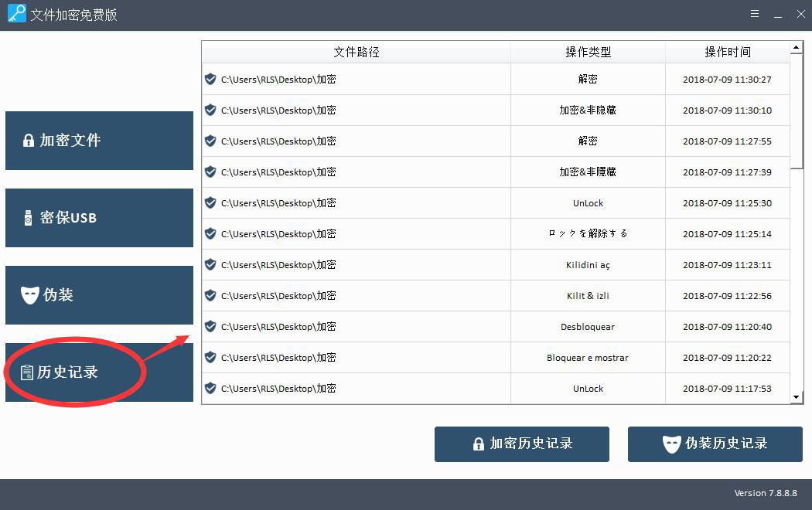Image resolution: width=812 pixels, height=510 pixels.
Task: Click the 操作类型 column header
Action: (x=588, y=52)
